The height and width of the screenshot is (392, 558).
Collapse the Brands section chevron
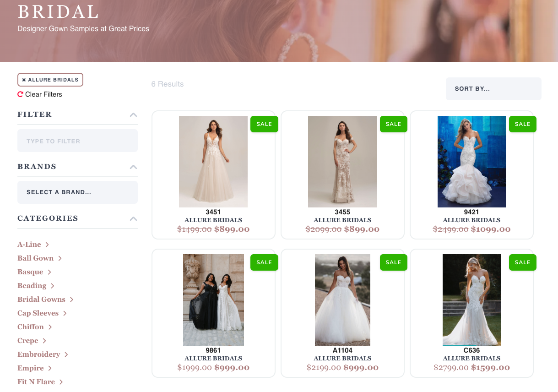(x=133, y=167)
